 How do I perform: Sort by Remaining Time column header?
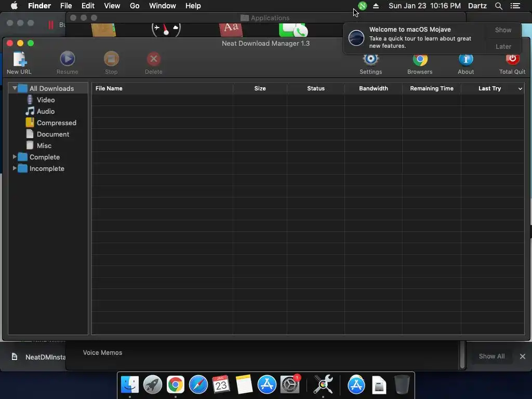[x=432, y=88]
